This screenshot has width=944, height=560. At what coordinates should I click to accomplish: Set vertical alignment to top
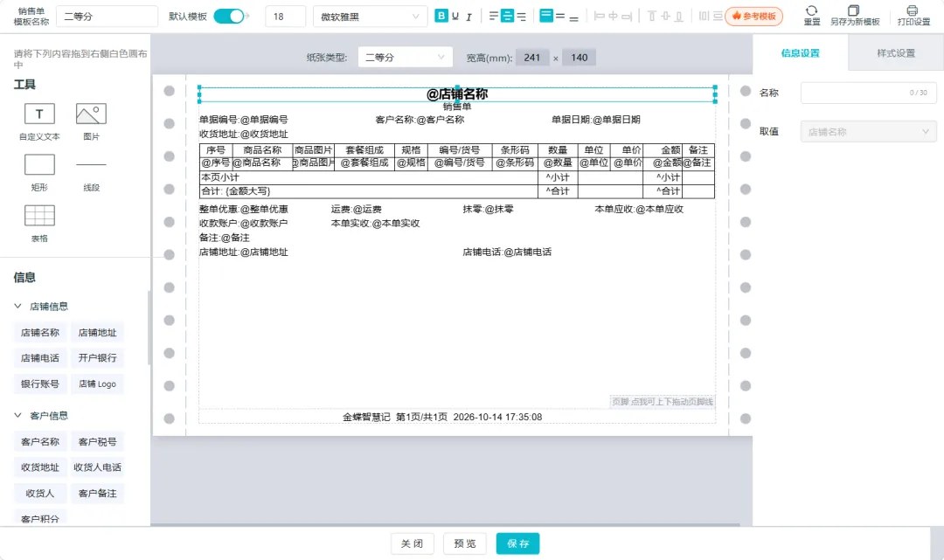tap(546, 16)
